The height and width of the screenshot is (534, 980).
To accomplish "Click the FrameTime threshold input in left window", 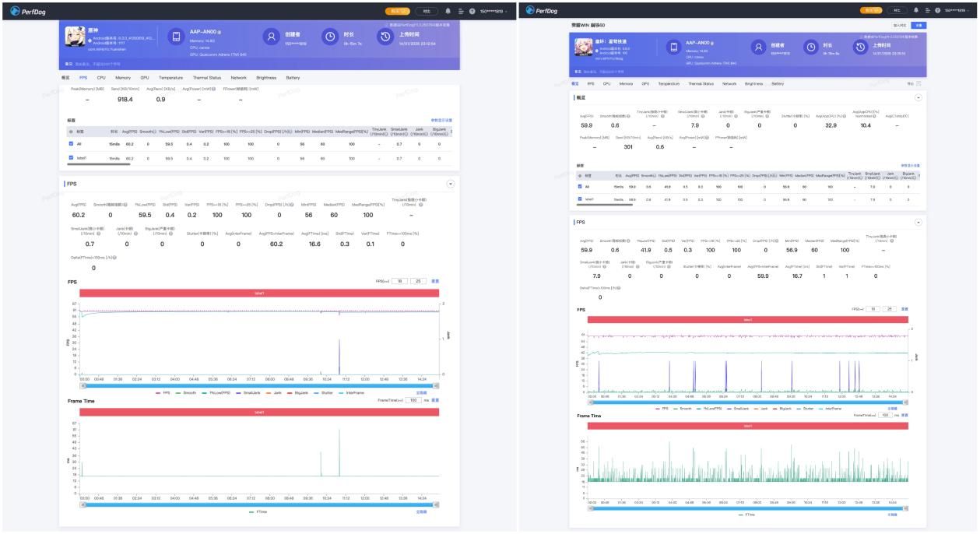I will pos(413,400).
